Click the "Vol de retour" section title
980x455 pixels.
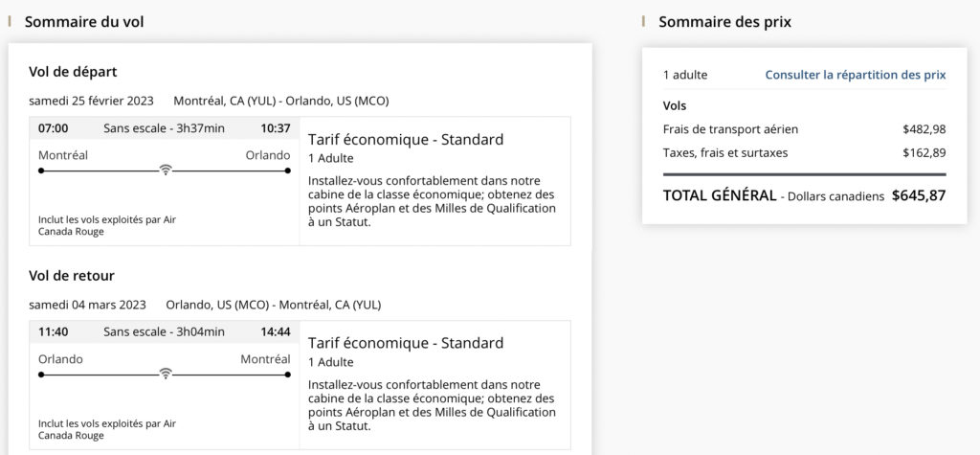coord(72,276)
